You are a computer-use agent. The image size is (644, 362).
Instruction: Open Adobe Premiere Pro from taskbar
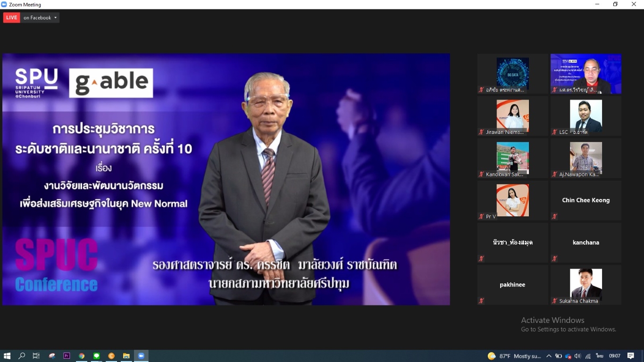pos(67,356)
